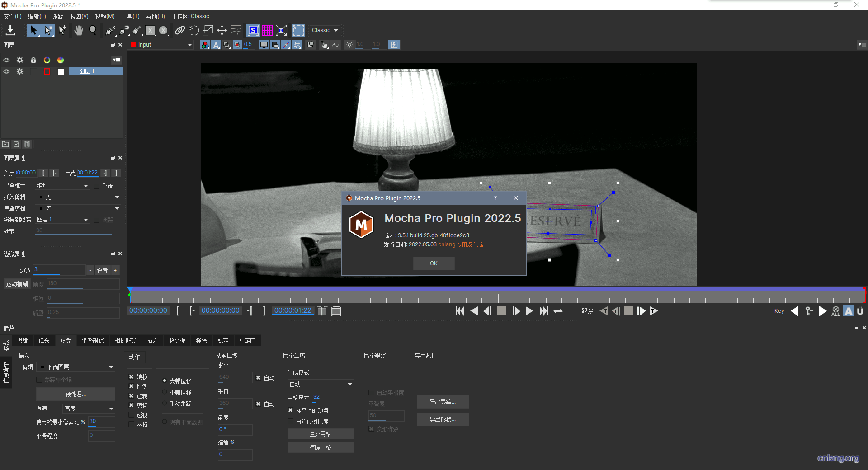
Task: Click the delete layer trash icon
Action: point(27,144)
